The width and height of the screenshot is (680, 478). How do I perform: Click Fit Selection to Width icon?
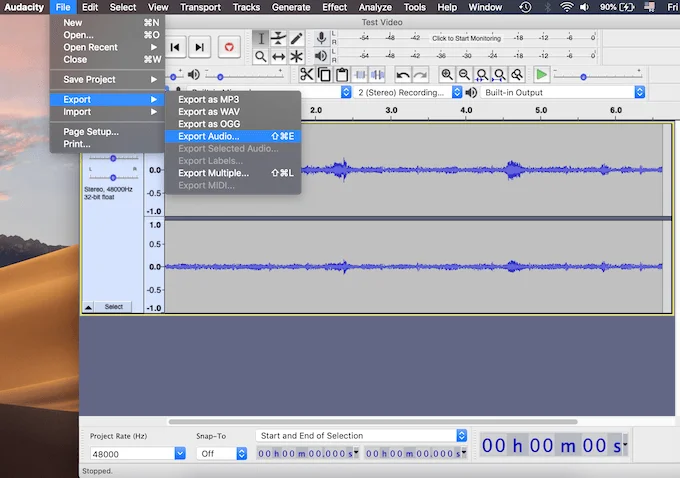coord(482,75)
